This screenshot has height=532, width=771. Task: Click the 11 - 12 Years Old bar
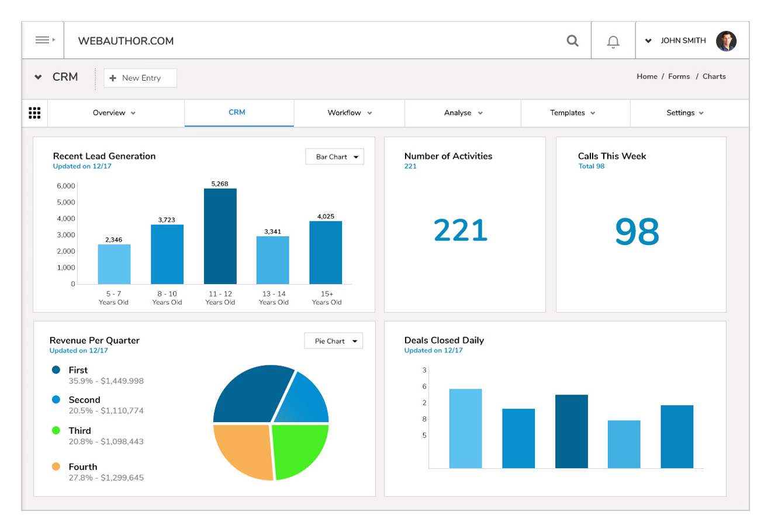pyautogui.click(x=220, y=236)
